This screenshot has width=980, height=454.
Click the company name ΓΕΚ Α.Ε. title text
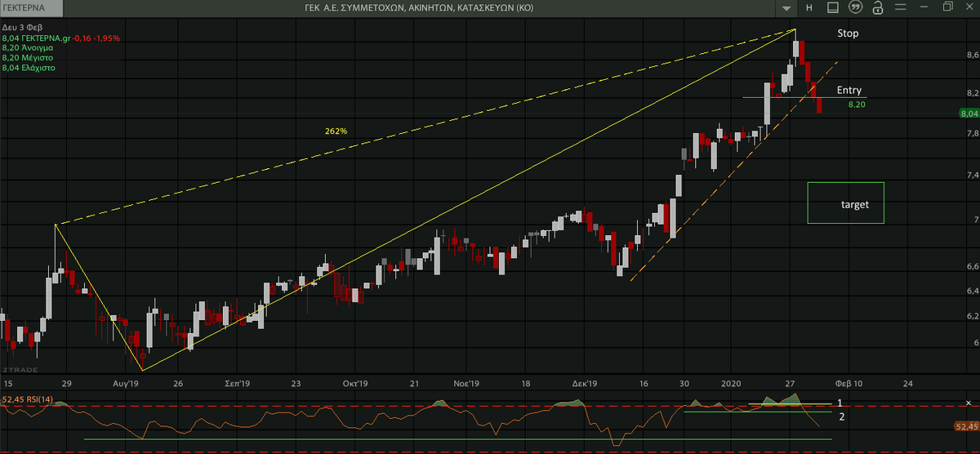[418, 8]
